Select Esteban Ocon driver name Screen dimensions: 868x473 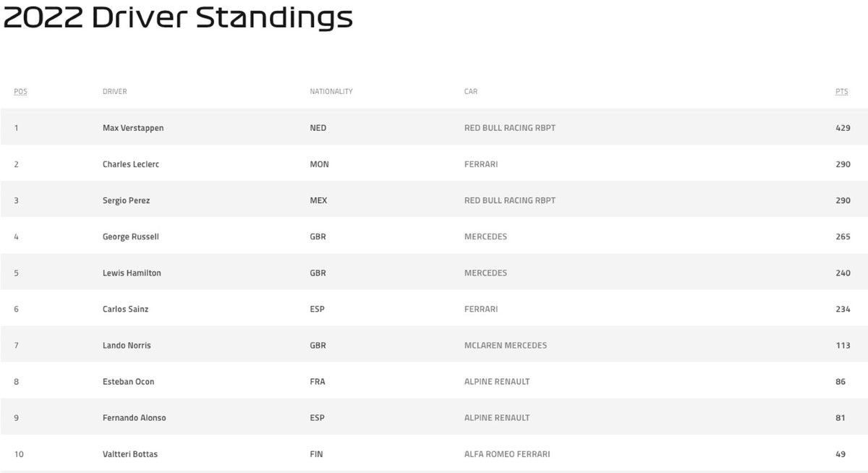[x=129, y=381]
